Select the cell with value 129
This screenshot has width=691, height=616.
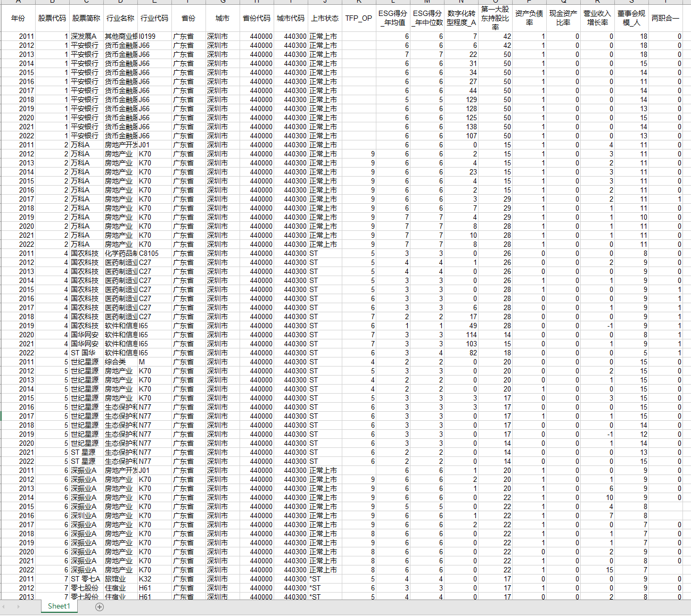(461, 99)
